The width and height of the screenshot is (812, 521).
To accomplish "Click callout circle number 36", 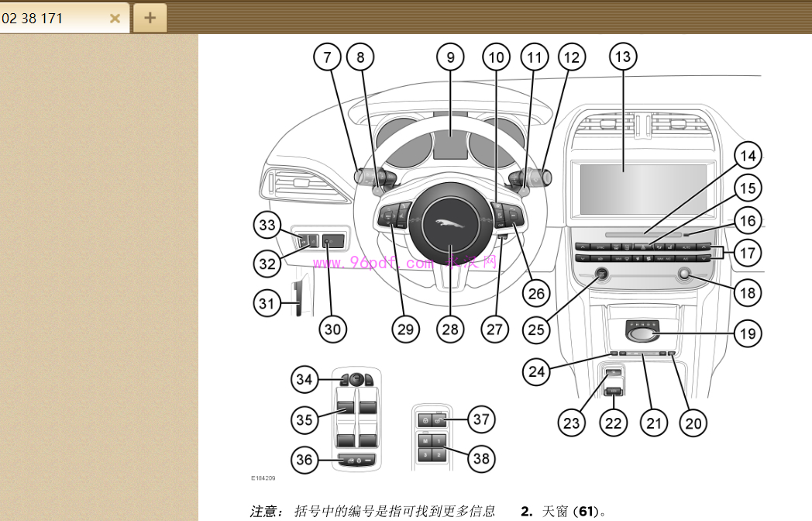I will [305, 460].
